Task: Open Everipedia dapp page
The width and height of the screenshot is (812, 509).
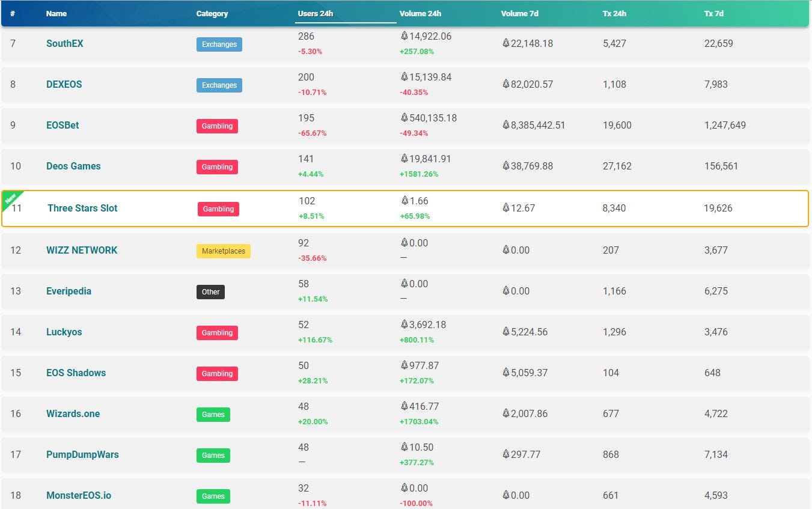Action: point(69,291)
